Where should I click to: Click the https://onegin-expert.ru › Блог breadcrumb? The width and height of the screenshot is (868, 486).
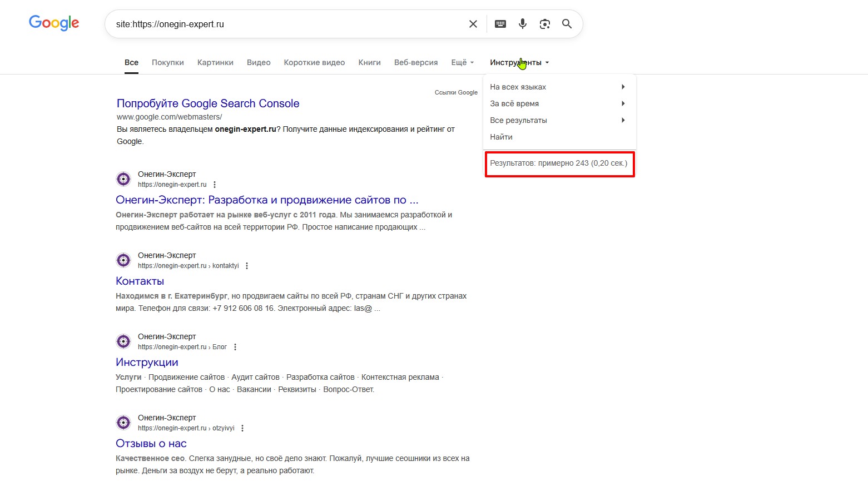tap(182, 347)
